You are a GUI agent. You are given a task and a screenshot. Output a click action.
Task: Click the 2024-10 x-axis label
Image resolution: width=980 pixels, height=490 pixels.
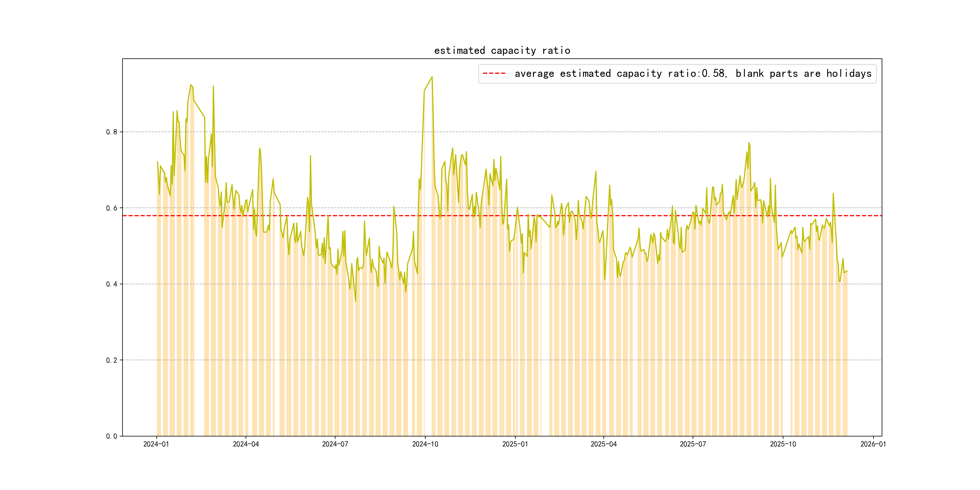point(425,444)
